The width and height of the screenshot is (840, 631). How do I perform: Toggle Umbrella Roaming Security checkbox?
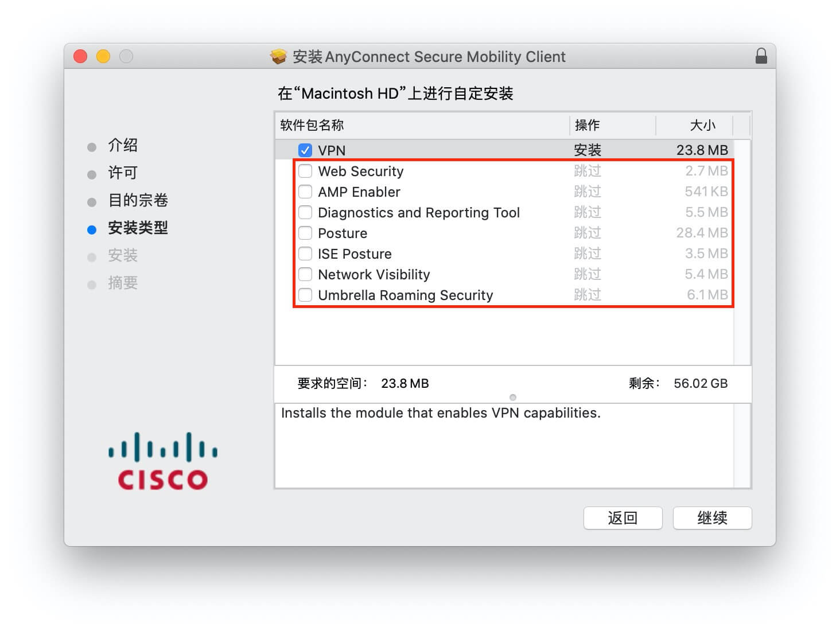[305, 295]
